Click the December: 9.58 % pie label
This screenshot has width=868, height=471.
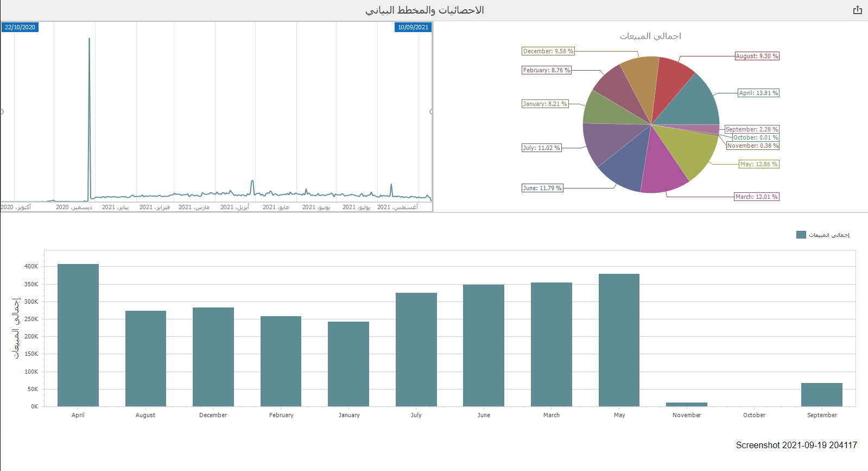click(548, 51)
